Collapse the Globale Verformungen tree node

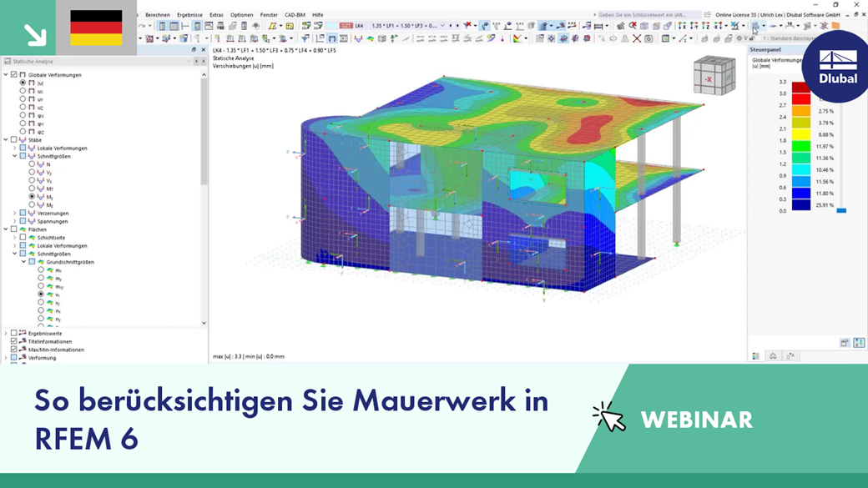(6, 75)
